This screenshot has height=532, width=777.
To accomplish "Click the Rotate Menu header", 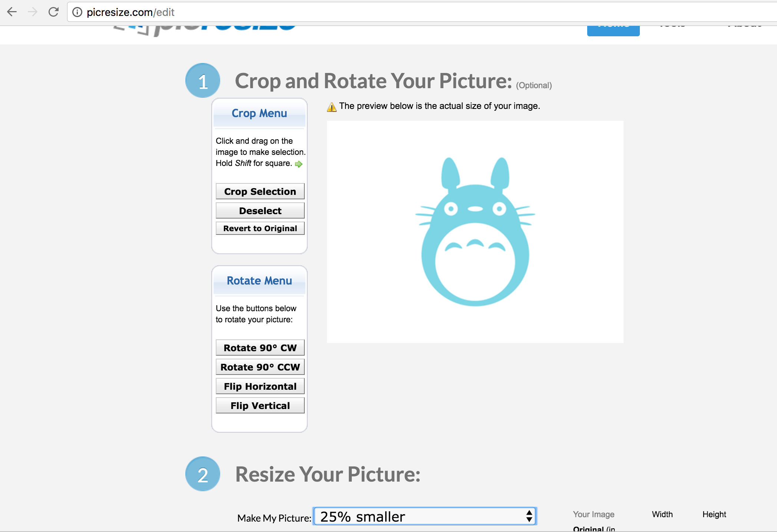I will click(x=259, y=281).
